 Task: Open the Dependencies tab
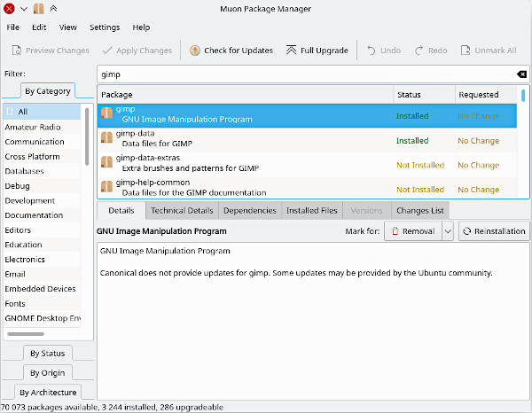click(x=250, y=211)
